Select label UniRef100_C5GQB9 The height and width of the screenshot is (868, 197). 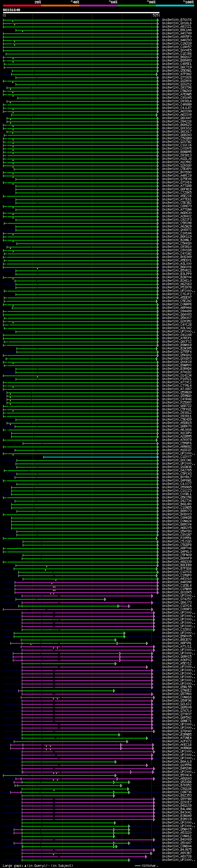point(177,139)
